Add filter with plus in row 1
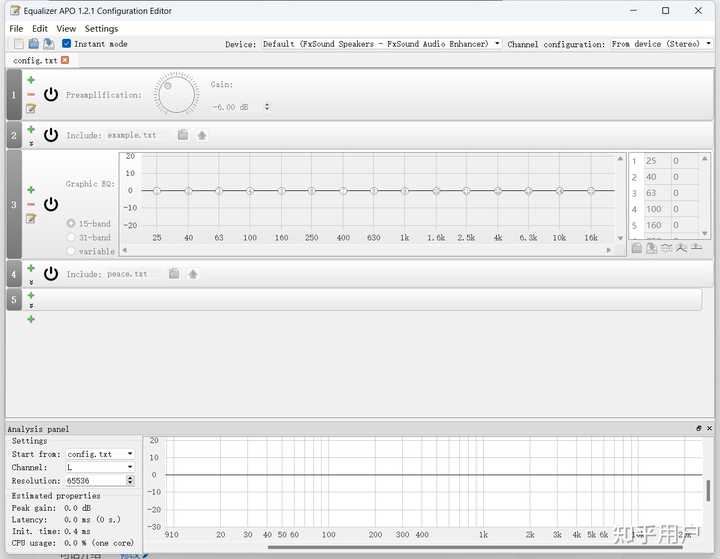This screenshot has height=559, width=720. [31, 80]
